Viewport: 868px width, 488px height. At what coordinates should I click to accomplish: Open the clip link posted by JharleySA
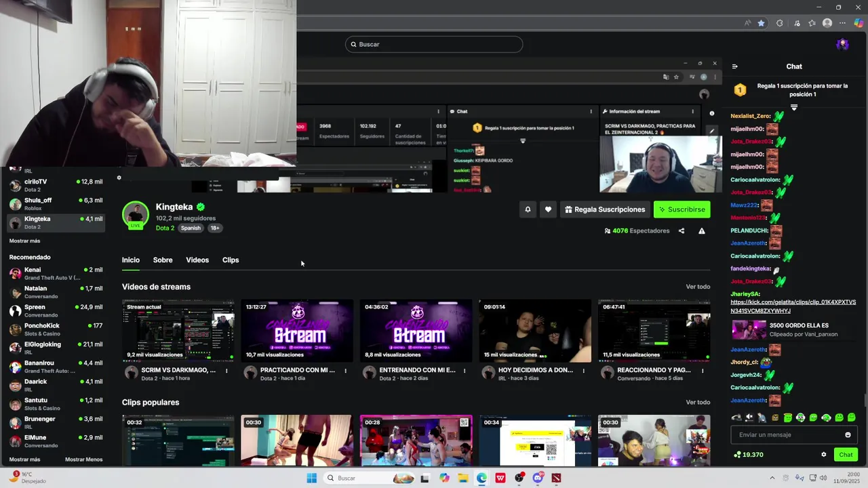[x=793, y=306]
